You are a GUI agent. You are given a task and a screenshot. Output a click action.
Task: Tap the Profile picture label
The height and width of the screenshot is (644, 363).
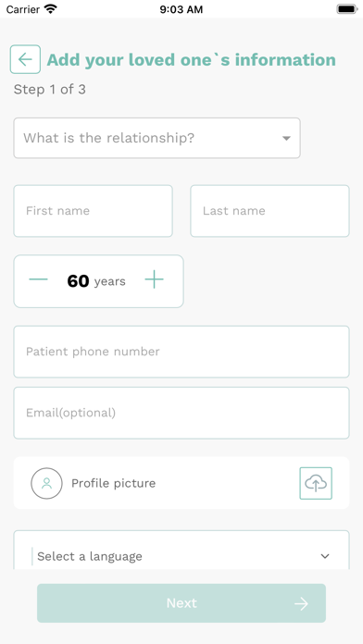(x=114, y=483)
